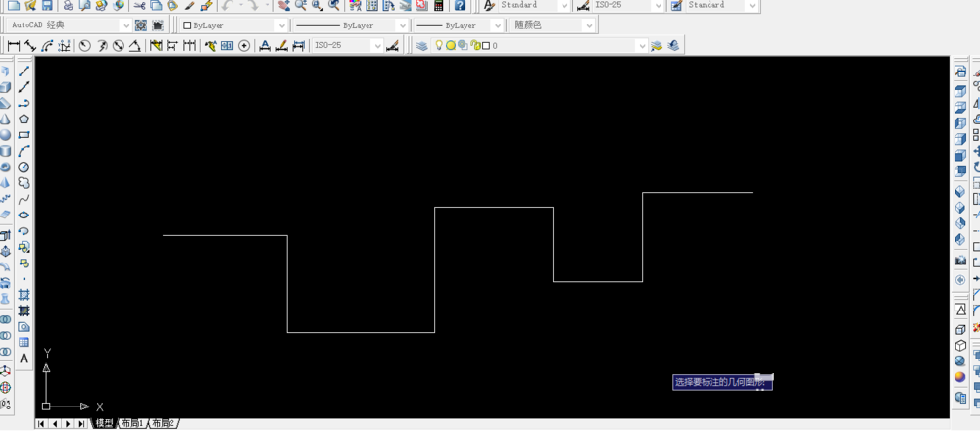The image size is (980, 431).
Task: Open the AutoCAD 经典 workspace dropdown
Action: coord(126,25)
